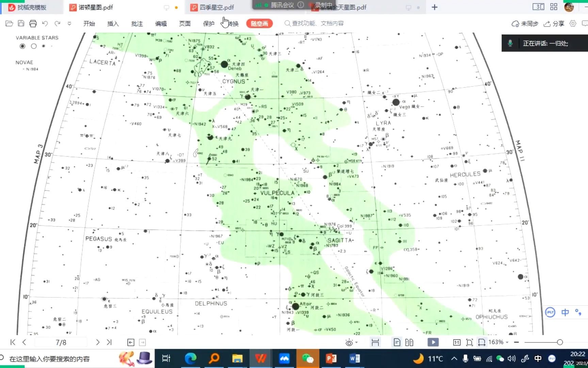Open PowerPoint from taskbar
The height and width of the screenshot is (368, 588).
pyautogui.click(x=331, y=358)
